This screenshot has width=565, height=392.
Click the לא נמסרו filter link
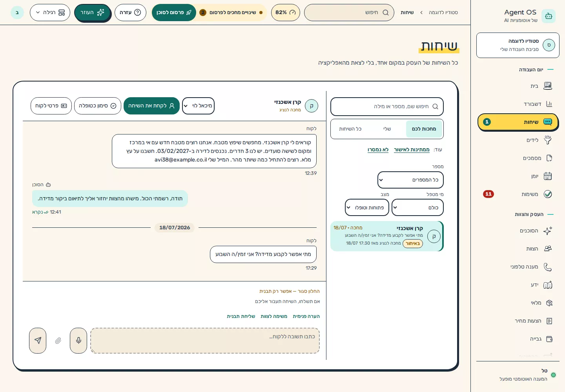coord(378,150)
